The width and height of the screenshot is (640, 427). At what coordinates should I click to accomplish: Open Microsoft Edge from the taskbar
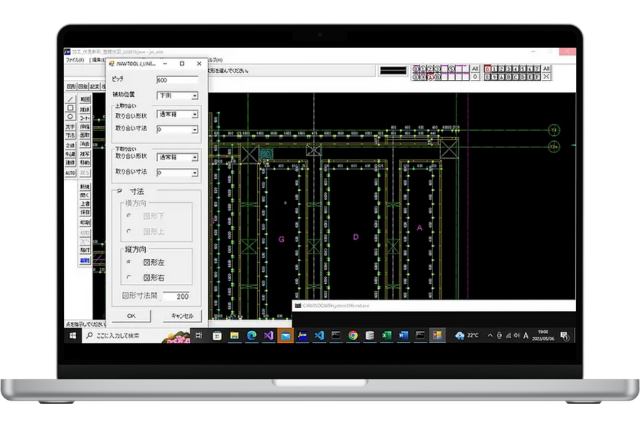(250, 335)
